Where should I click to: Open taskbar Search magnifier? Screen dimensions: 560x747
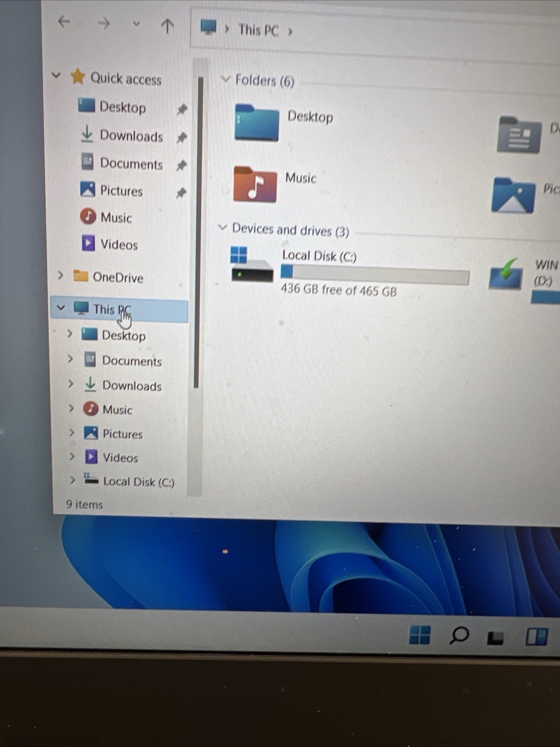click(x=459, y=635)
